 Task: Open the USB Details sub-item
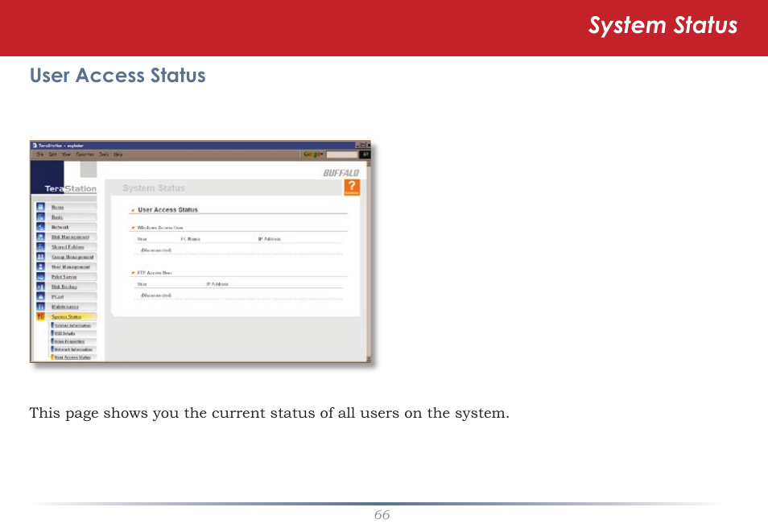pyautogui.click(x=64, y=333)
